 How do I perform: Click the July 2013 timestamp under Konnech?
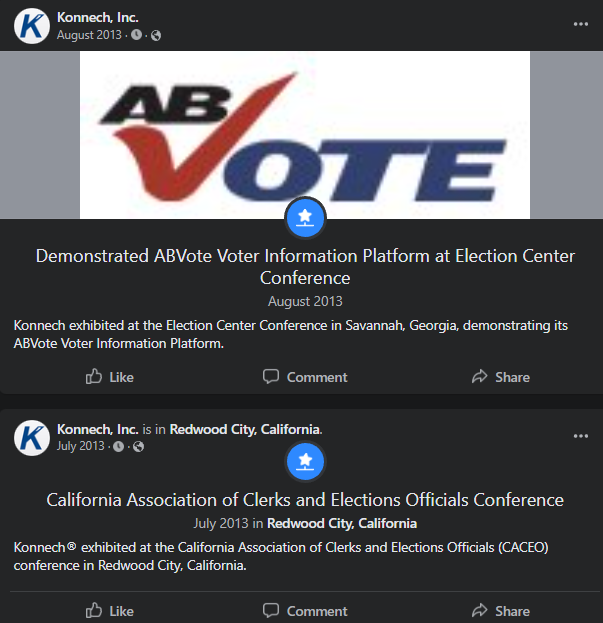coord(81,446)
